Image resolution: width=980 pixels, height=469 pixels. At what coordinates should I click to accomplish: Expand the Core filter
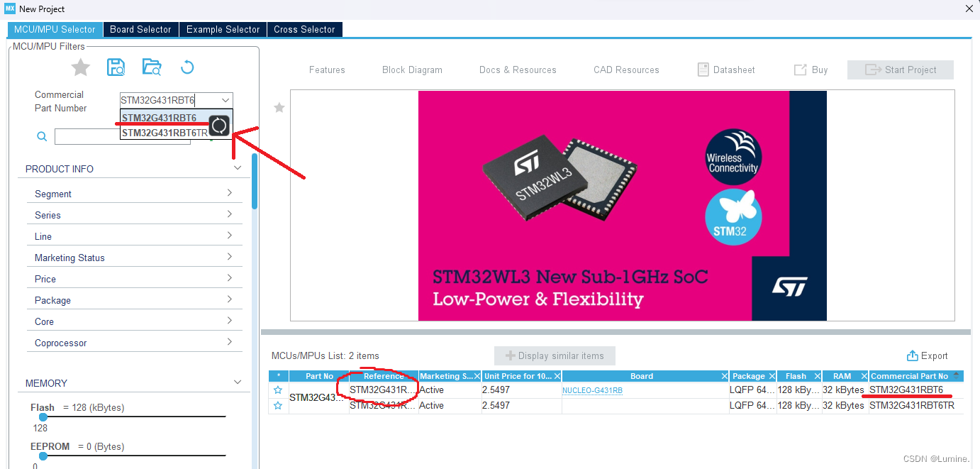(230, 321)
